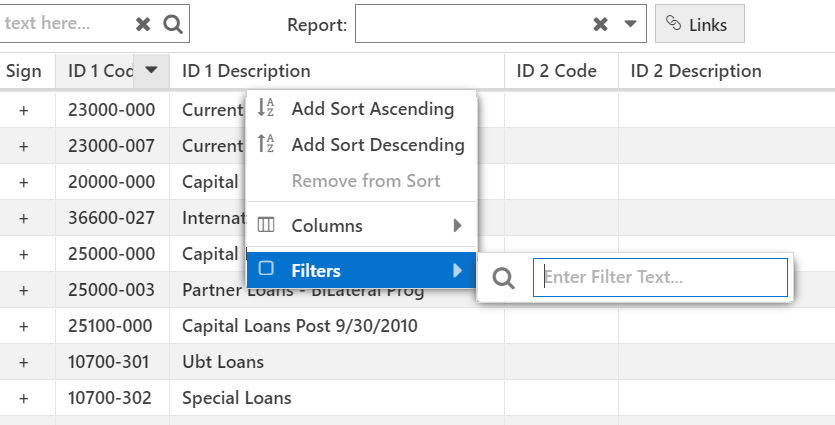Focus the Enter Filter Text field

[660, 277]
